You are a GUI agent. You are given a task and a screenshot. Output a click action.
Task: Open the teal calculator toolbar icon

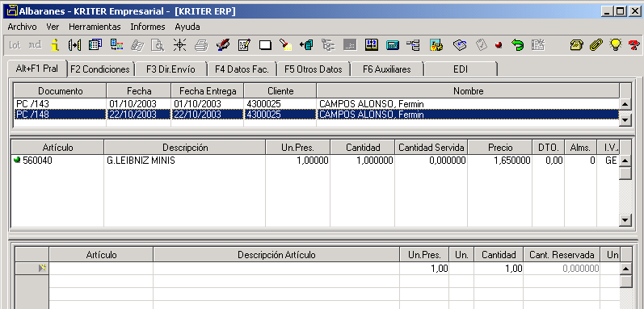[393, 44]
